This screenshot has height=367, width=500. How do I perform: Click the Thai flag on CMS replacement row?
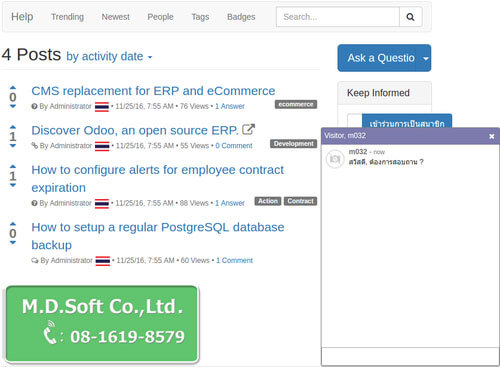[x=102, y=107]
